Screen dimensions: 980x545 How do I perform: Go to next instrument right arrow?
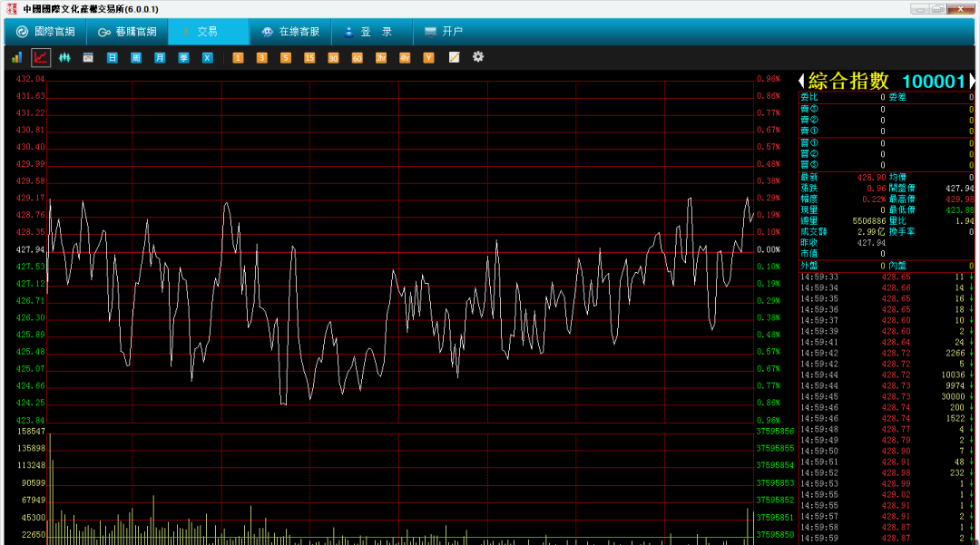point(971,81)
